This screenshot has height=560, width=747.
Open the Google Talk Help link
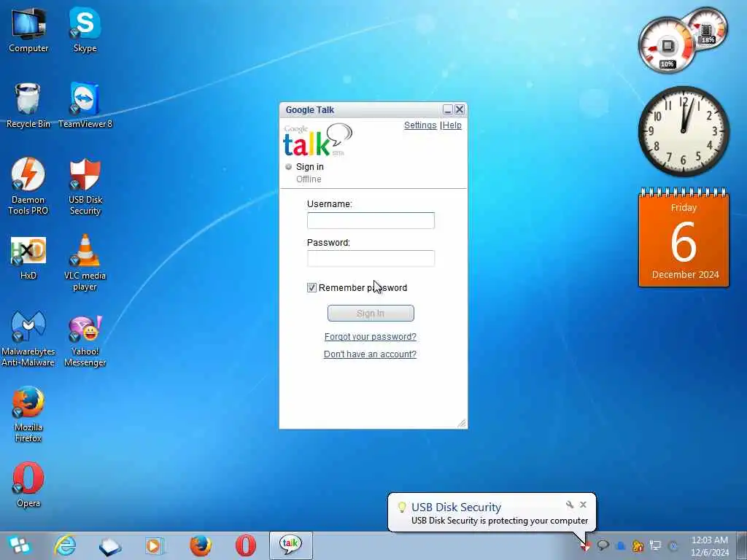pos(452,125)
